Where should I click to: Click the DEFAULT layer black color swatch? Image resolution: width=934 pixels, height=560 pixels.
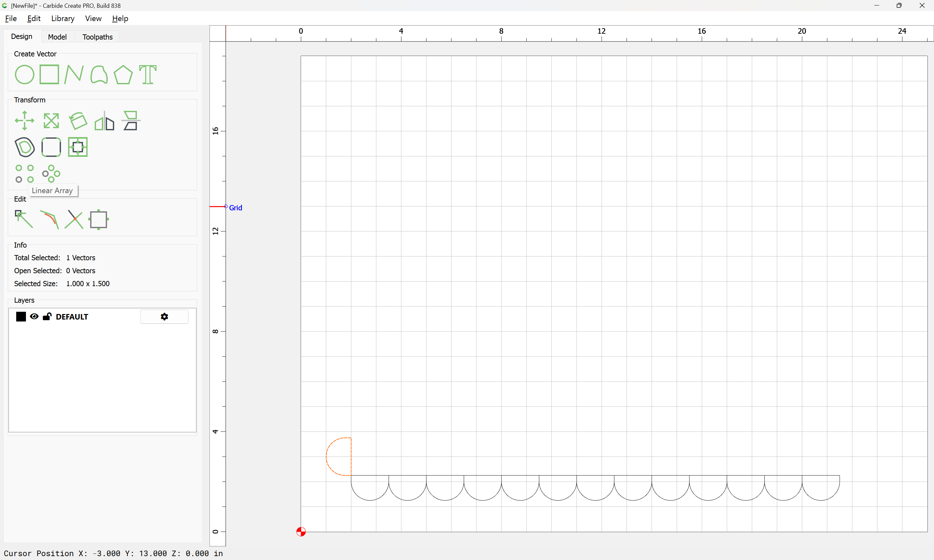point(21,317)
